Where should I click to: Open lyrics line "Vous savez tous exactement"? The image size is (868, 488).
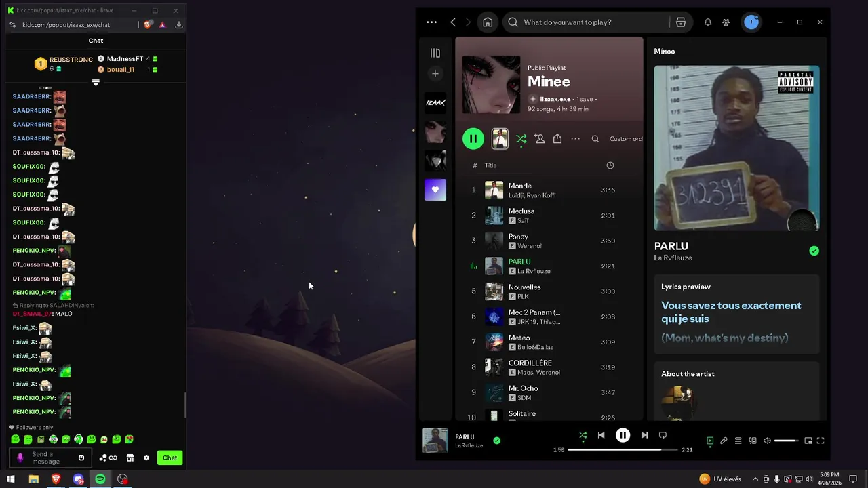[731, 306]
